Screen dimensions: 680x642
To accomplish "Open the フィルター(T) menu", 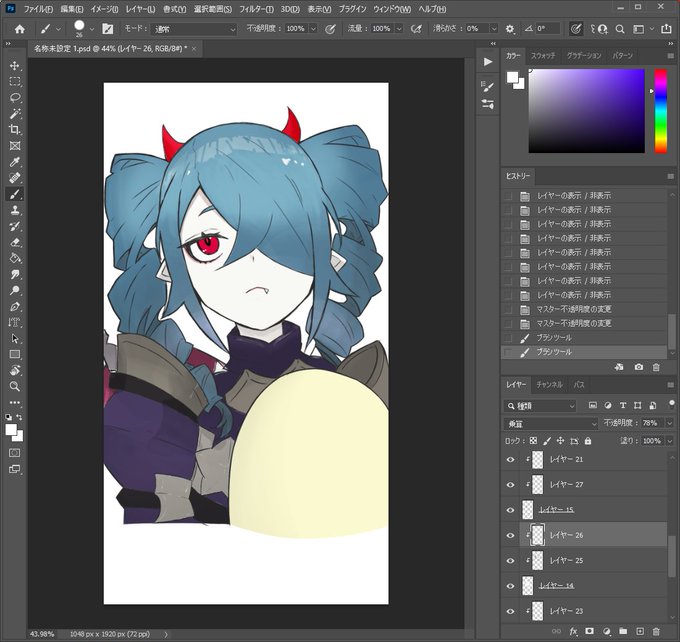I will tap(256, 9).
